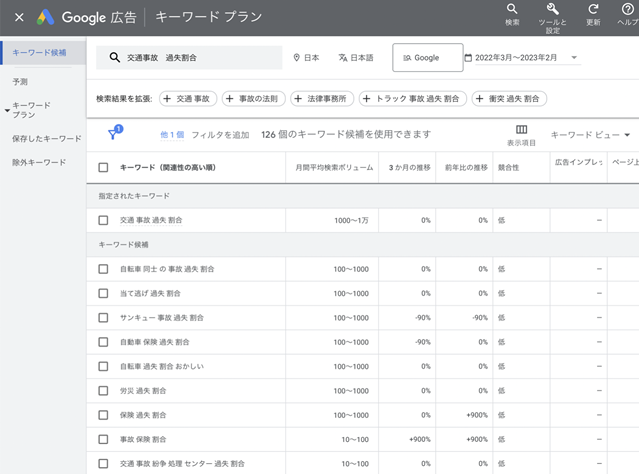Click the 指定されたキーワード section heading
The height and width of the screenshot is (474, 639).
pyautogui.click(x=134, y=196)
